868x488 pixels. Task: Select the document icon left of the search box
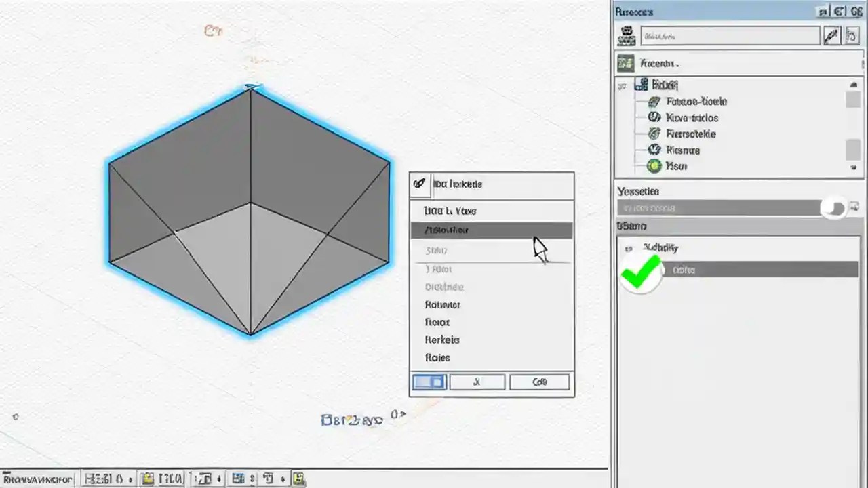pos(626,35)
